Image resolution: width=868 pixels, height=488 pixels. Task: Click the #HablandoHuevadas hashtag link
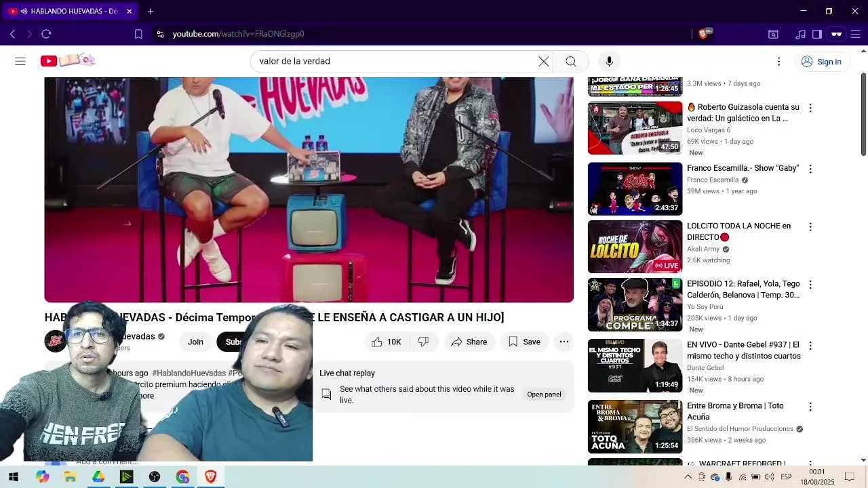pos(189,373)
